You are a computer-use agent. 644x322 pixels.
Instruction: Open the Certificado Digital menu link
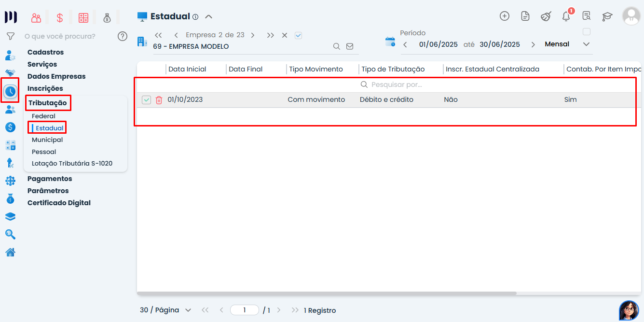[59, 203]
